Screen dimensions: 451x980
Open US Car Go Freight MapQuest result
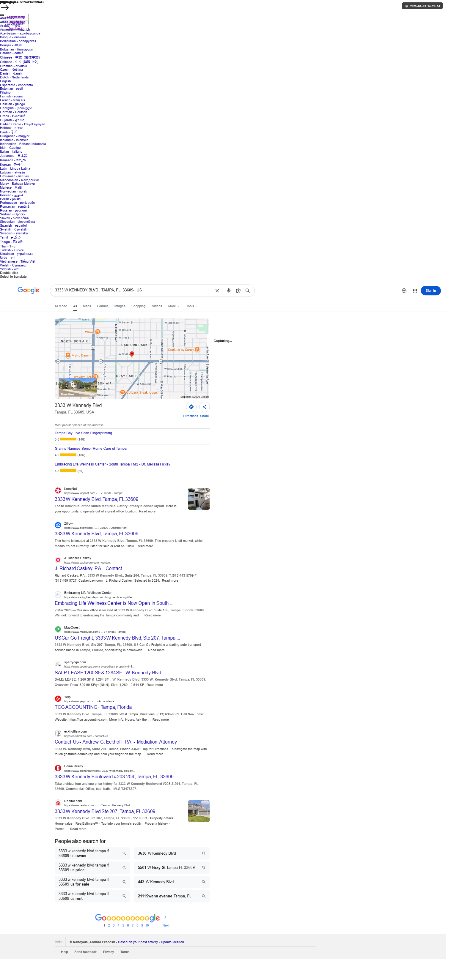pyautogui.click(x=117, y=638)
